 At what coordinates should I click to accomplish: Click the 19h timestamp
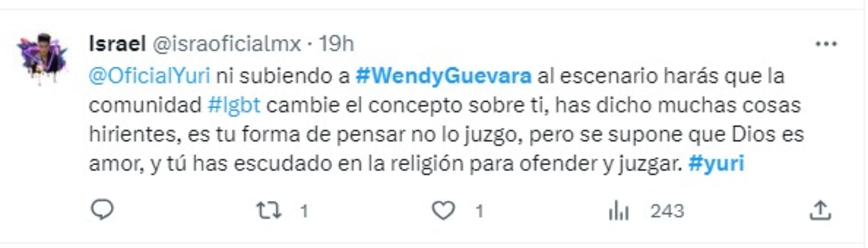click(336, 44)
